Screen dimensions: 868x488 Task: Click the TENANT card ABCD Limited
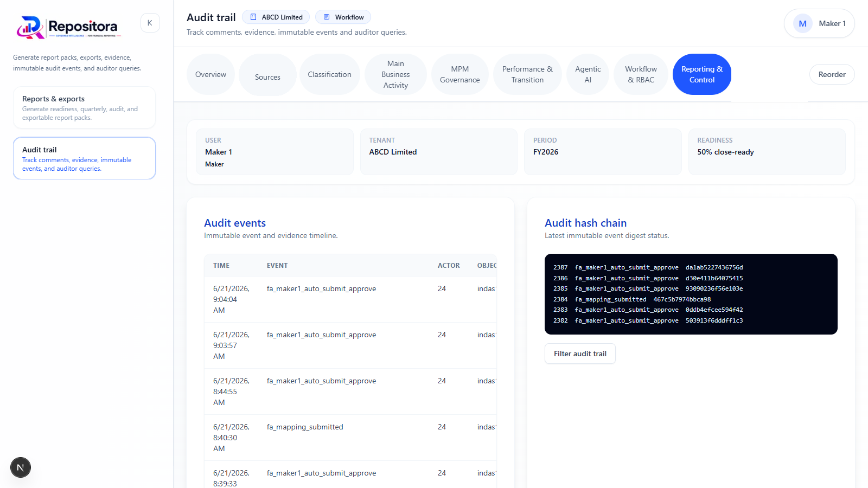click(439, 152)
